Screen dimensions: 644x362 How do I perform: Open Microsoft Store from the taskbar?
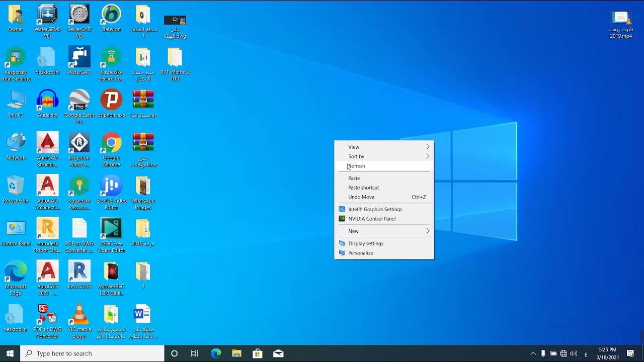point(257,353)
